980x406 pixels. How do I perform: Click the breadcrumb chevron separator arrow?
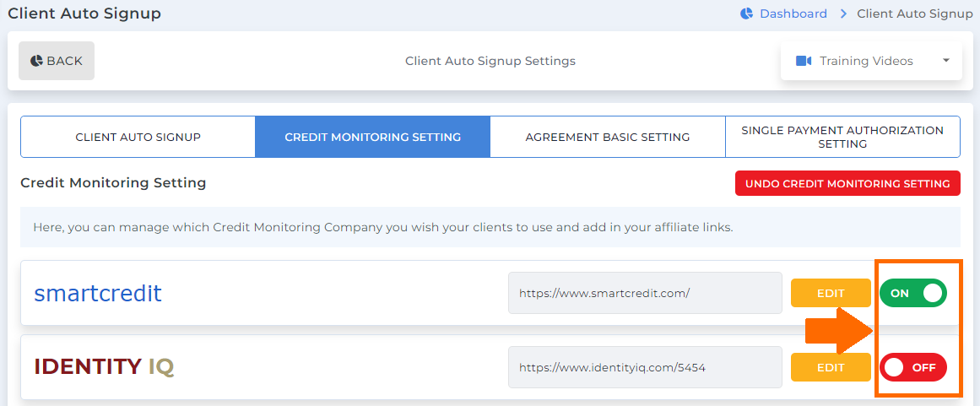point(842,14)
